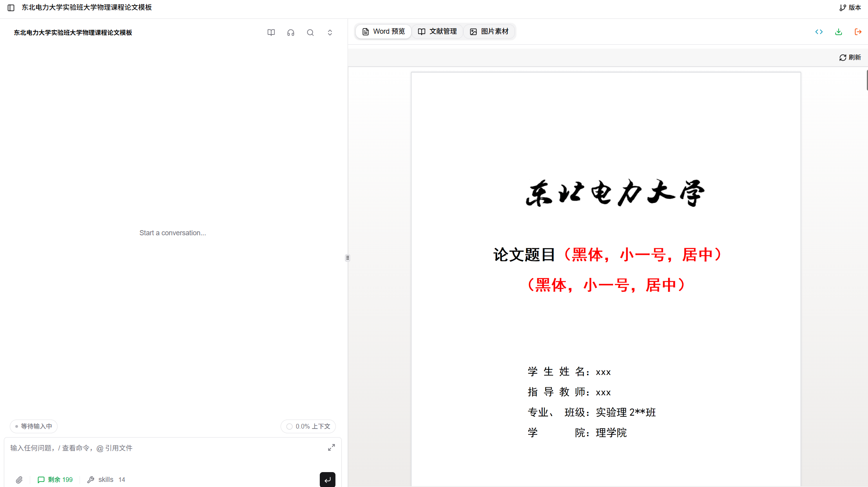Click the 剩余 199 message counter
Screen dimensions: 868x487
(55, 480)
